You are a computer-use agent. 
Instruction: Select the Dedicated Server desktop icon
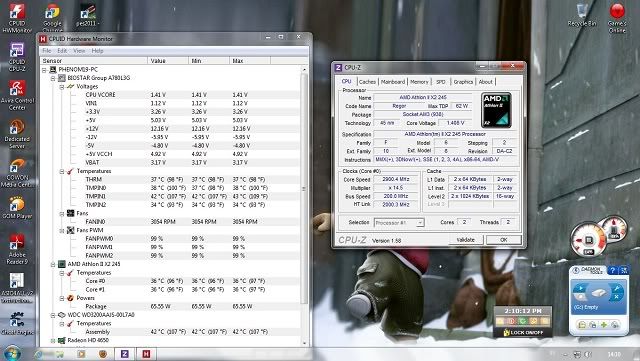pyautogui.click(x=17, y=134)
